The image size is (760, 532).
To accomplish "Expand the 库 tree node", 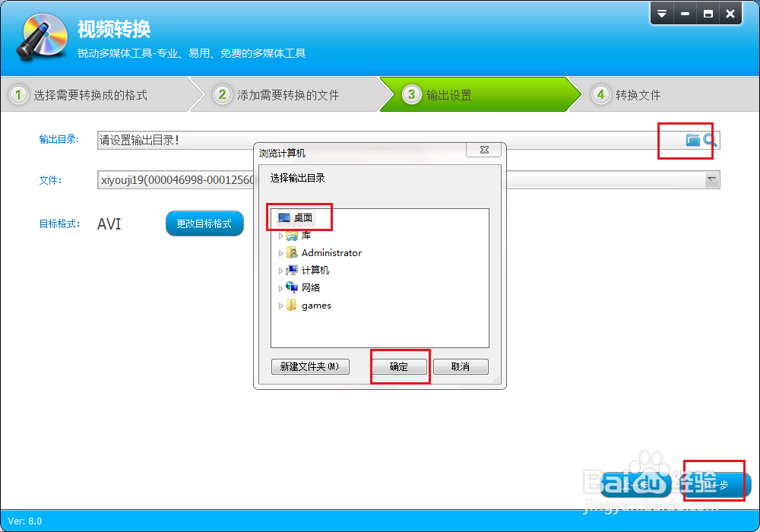I will point(280,236).
